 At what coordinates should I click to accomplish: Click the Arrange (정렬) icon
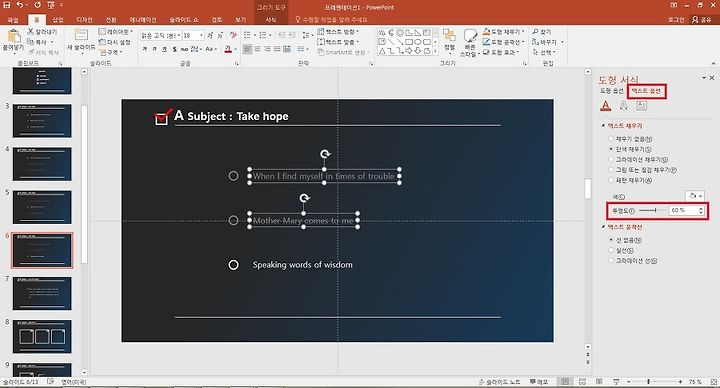click(449, 36)
